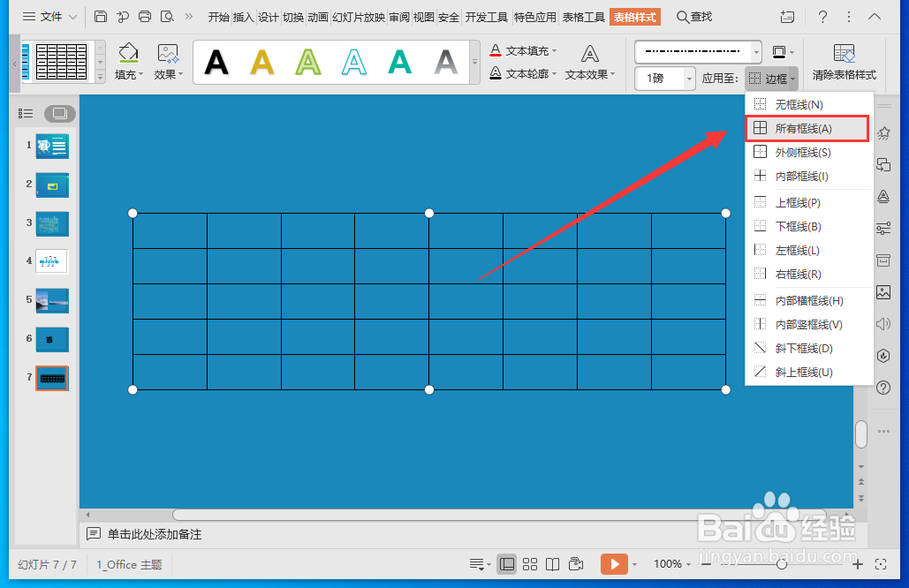Select 外侧框线(S) from border menu
Image resolution: width=909 pixels, height=588 pixels.
tap(808, 153)
